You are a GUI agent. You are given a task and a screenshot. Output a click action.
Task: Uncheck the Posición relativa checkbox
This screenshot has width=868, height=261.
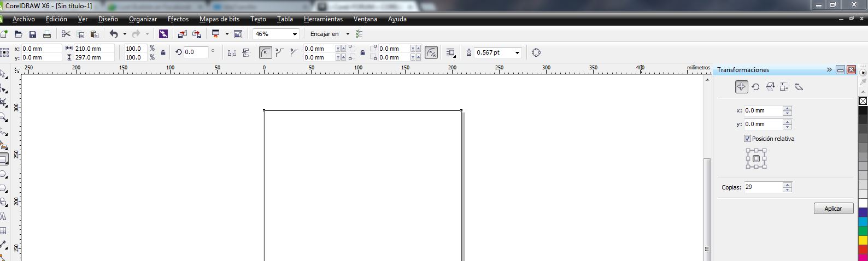(747, 139)
